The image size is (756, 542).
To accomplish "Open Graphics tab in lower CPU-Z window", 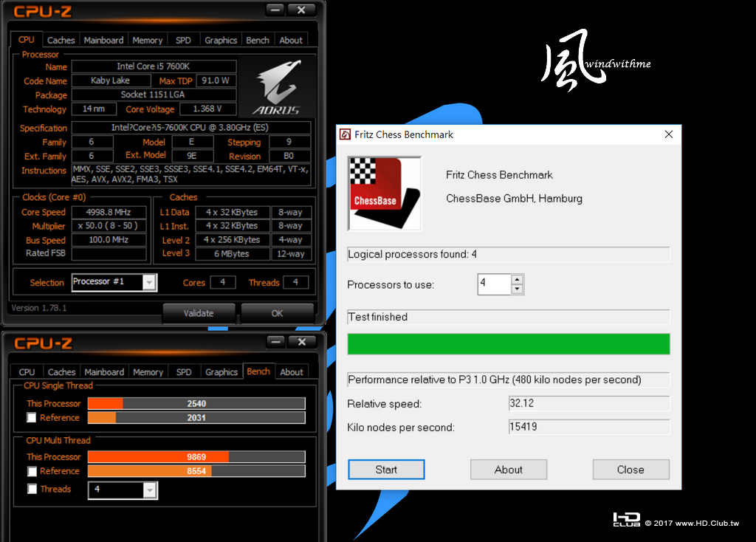I will [x=221, y=371].
